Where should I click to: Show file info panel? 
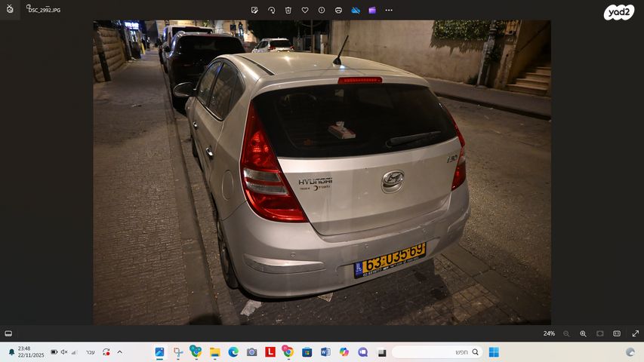point(322,11)
